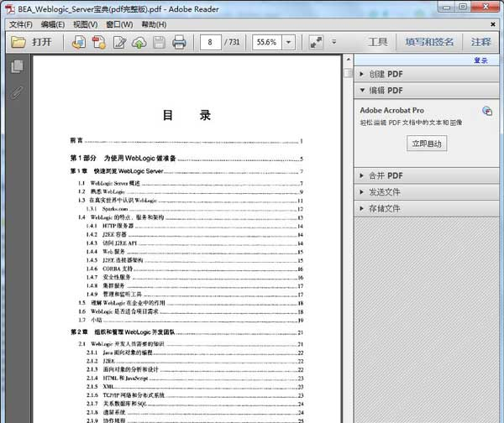Open the 文件(F) menu
Viewport: 504px width, 423px height.
click(21, 24)
